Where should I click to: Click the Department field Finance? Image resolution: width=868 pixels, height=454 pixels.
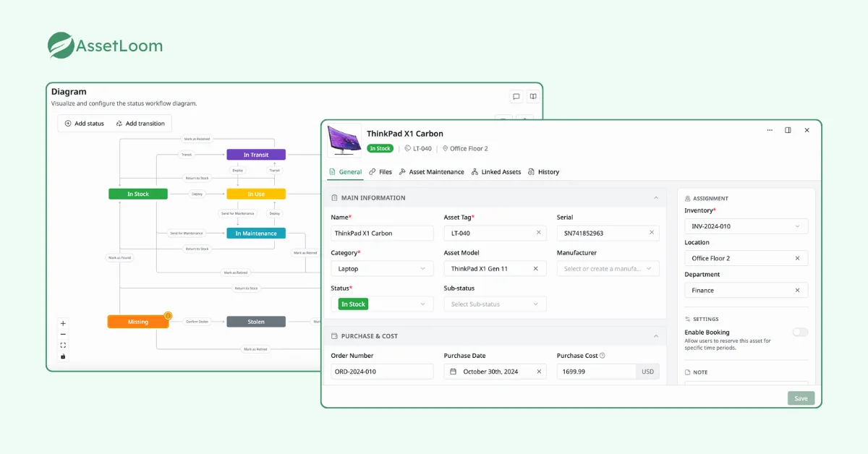(746, 290)
